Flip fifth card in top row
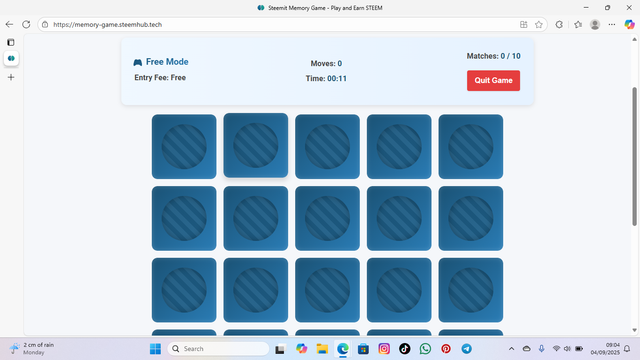The width and height of the screenshot is (640, 360). click(x=471, y=147)
